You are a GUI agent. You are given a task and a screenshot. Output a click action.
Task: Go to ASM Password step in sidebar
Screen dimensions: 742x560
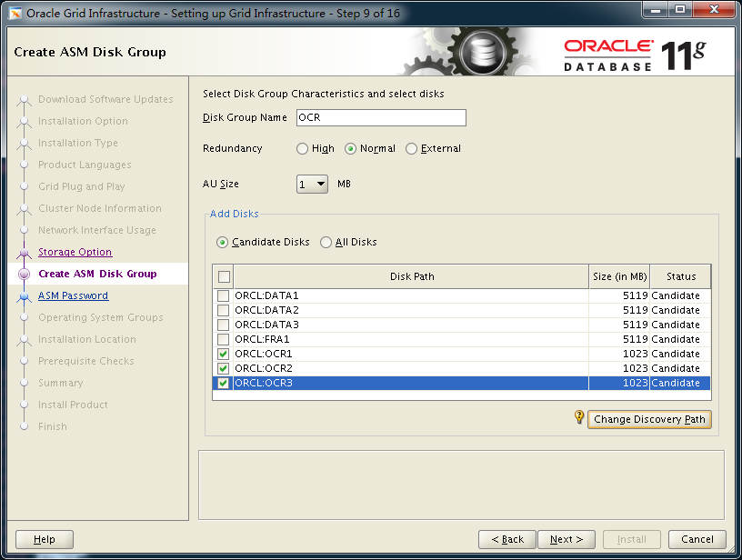pyautogui.click(x=73, y=296)
